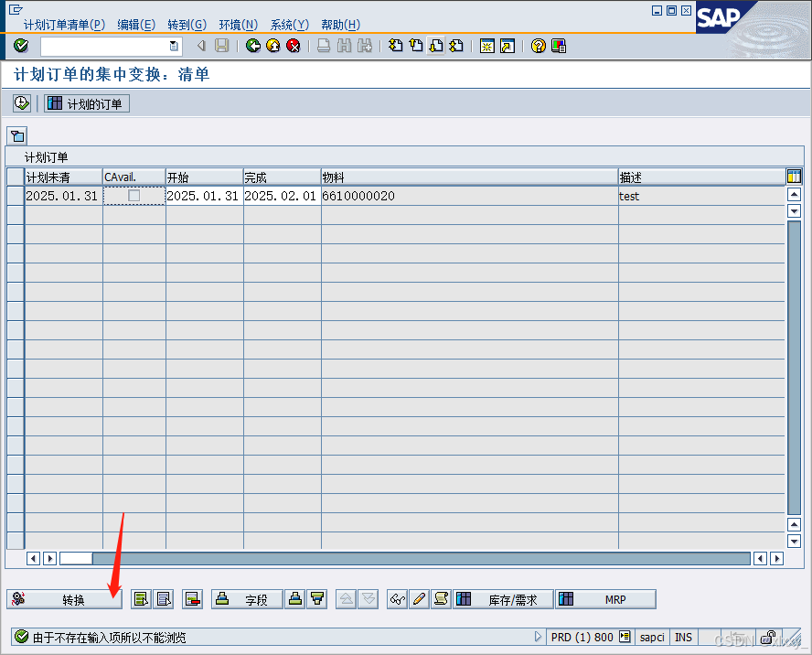
Task: Click the Deselect all rows icon
Action: tap(163, 599)
